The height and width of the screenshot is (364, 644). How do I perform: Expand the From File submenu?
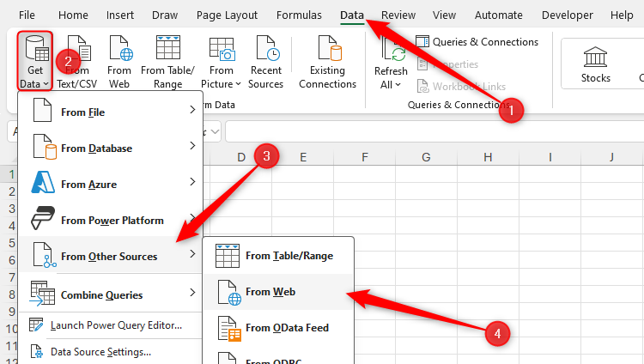(x=110, y=112)
